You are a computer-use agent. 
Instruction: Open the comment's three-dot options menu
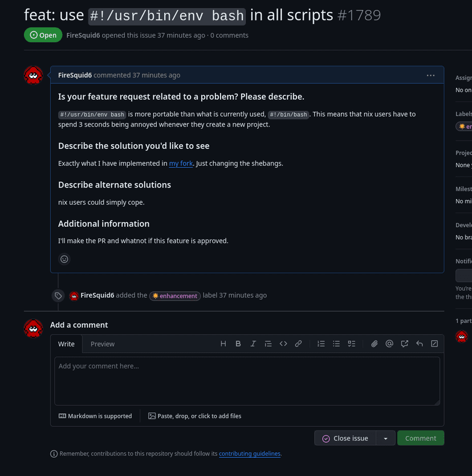pyautogui.click(x=430, y=75)
